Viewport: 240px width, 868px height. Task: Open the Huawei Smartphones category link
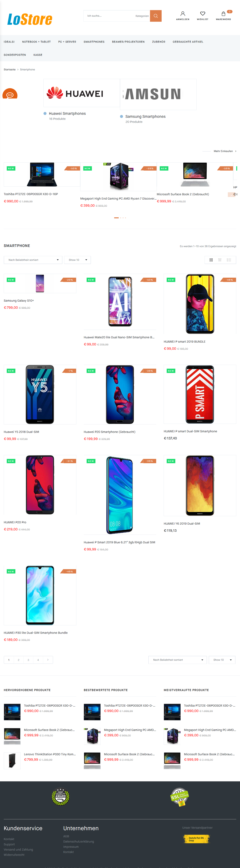(x=67, y=113)
